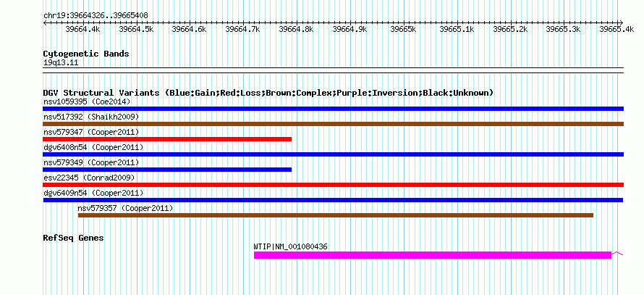The width and height of the screenshot is (644, 295).
Task: Click the 39665.1k ruler tick label
Action: pyautogui.click(x=457, y=29)
